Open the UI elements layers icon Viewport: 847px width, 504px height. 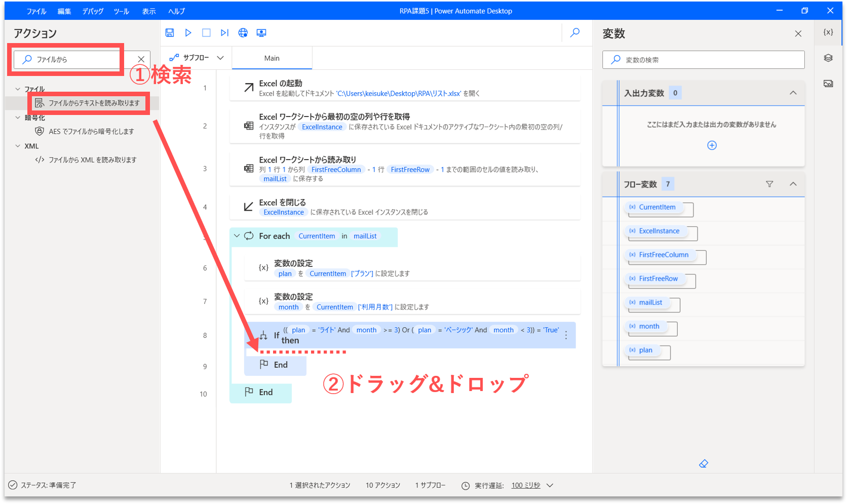[828, 58]
